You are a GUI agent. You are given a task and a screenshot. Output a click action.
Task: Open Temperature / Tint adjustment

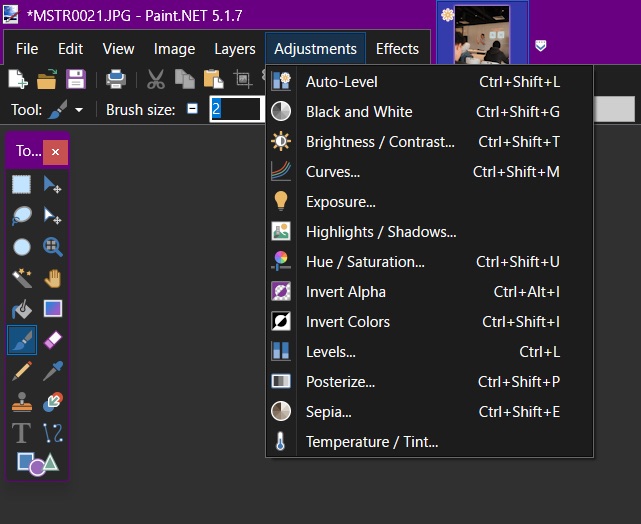point(429,442)
